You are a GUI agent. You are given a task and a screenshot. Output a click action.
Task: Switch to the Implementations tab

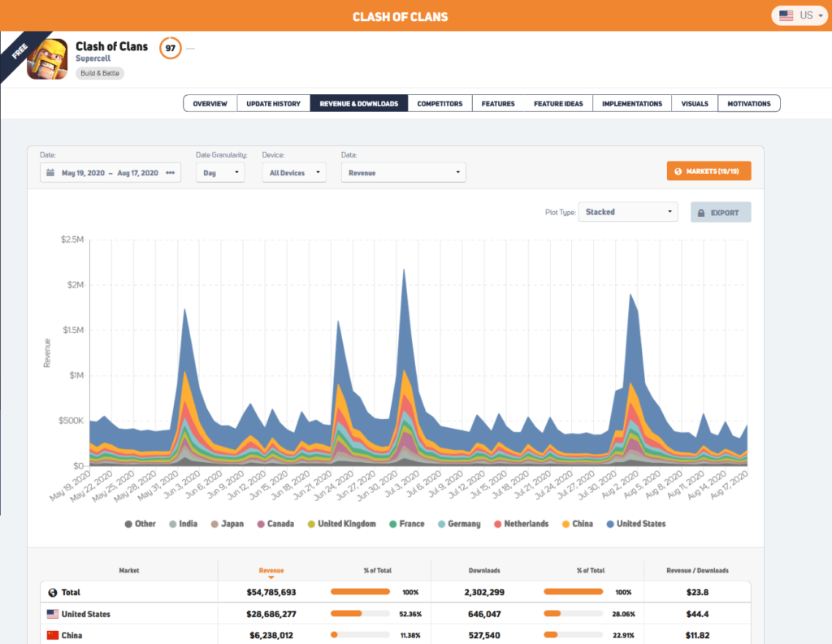pos(632,103)
